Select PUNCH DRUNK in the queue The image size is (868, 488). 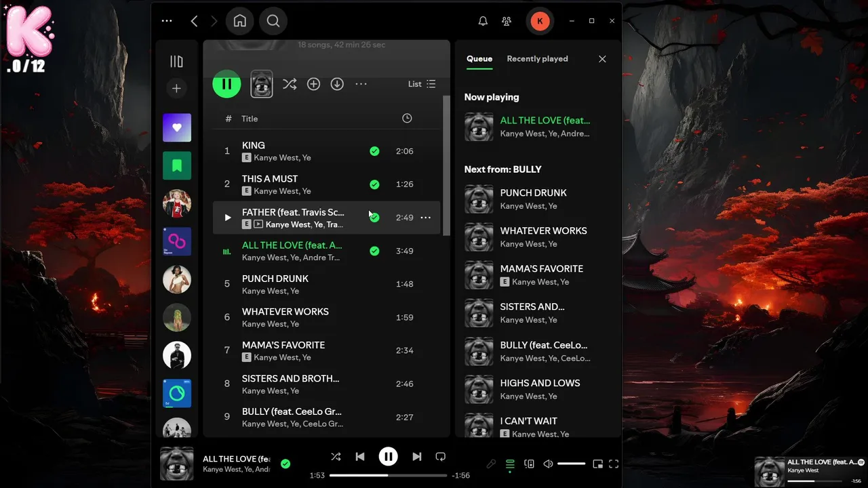tap(537, 199)
